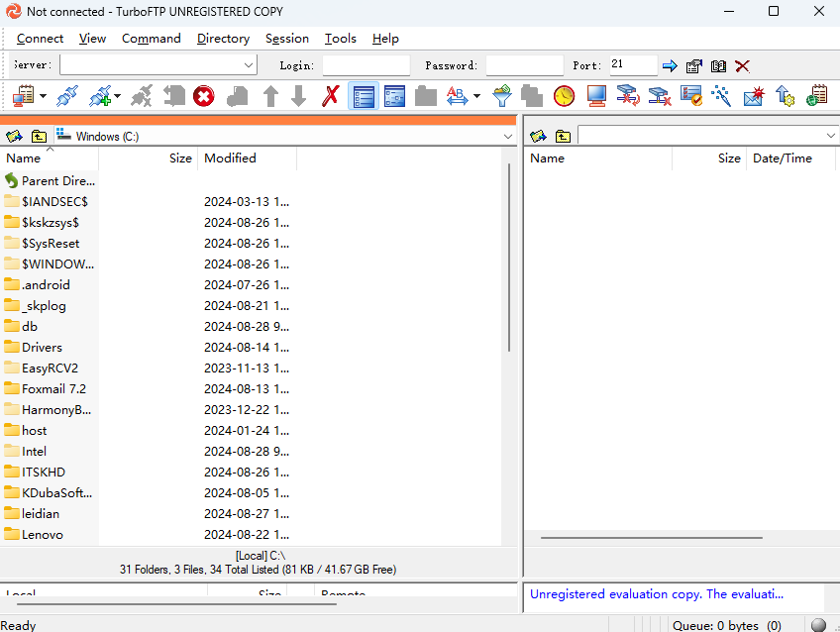Expand the AB rename icon dropdown arrow
Screen dimensions: 840x632
(x=476, y=96)
